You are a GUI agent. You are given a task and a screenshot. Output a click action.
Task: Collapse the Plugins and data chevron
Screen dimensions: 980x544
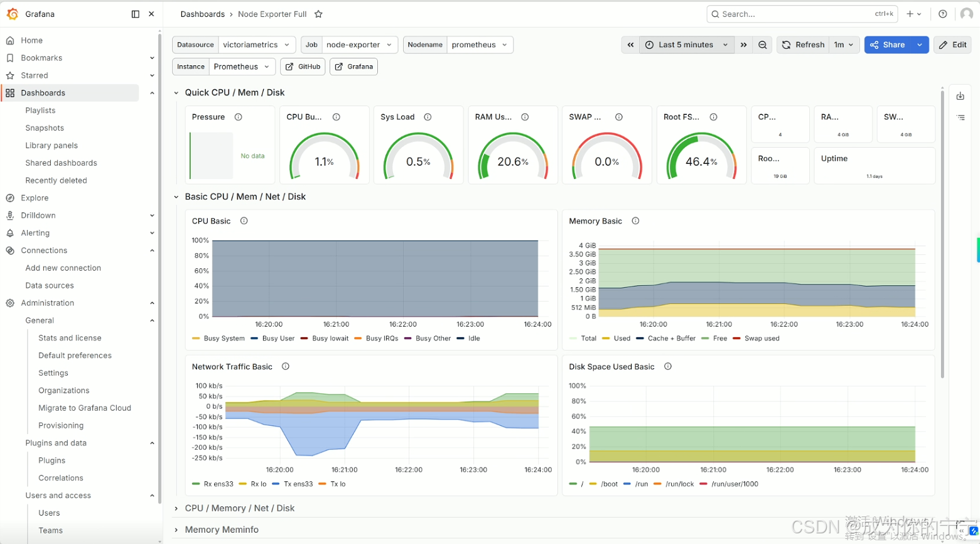click(152, 443)
